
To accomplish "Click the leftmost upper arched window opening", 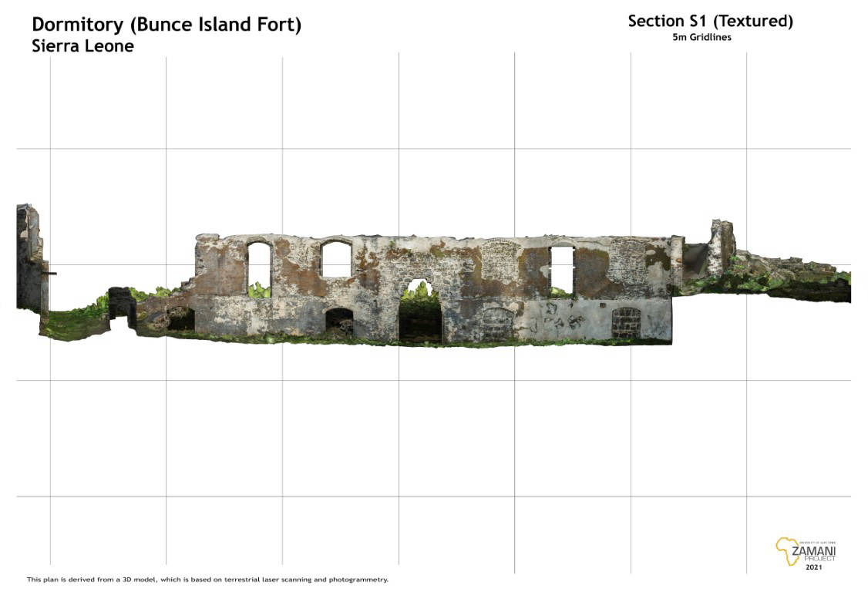I will pos(259,267).
